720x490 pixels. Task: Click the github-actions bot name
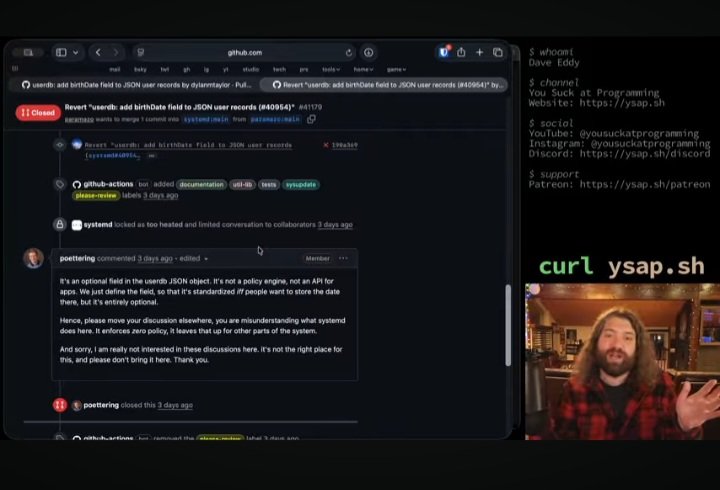pyautogui.click(x=108, y=184)
